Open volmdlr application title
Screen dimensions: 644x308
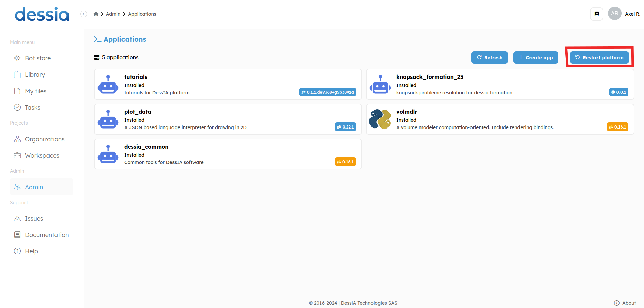(407, 112)
